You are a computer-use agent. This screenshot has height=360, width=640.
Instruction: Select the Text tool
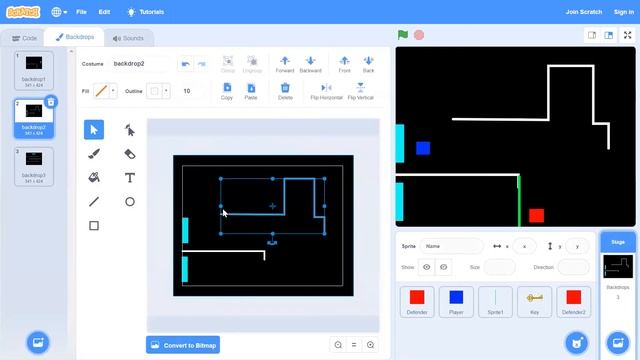coord(130,178)
